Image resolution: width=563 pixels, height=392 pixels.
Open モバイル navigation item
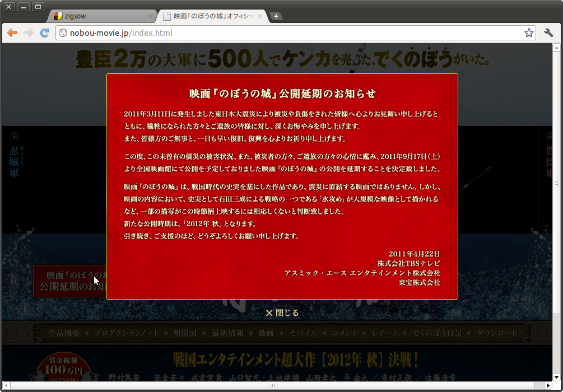(x=303, y=333)
